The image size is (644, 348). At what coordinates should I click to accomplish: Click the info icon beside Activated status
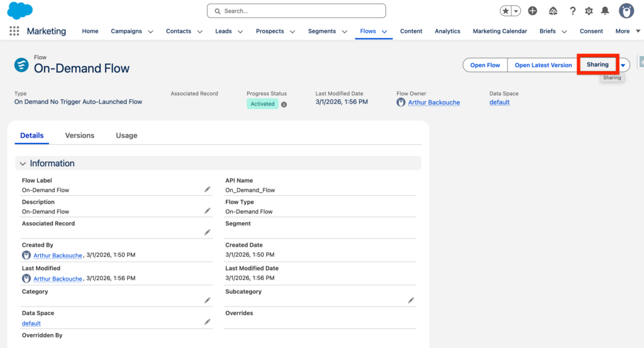[x=284, y=104]
